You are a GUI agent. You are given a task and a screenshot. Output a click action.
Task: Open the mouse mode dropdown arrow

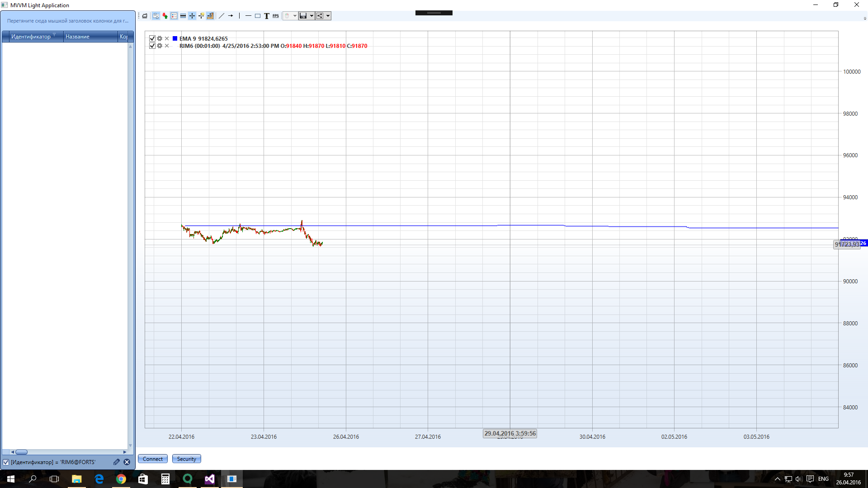click(295, 16)
